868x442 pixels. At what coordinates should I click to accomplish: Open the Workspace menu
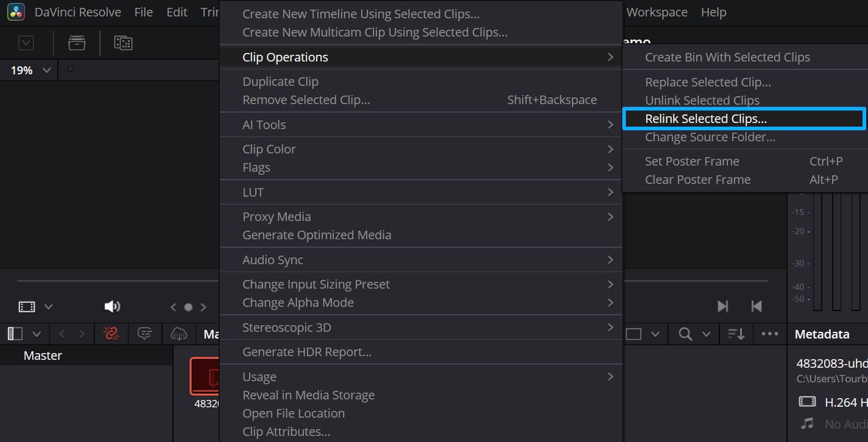[x=657, y=12]
